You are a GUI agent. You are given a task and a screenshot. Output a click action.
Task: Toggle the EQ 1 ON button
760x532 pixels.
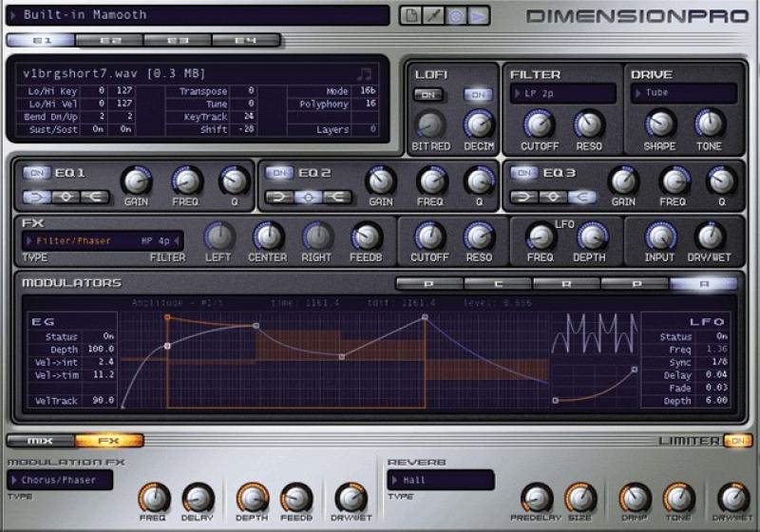[x=36, y=173]
